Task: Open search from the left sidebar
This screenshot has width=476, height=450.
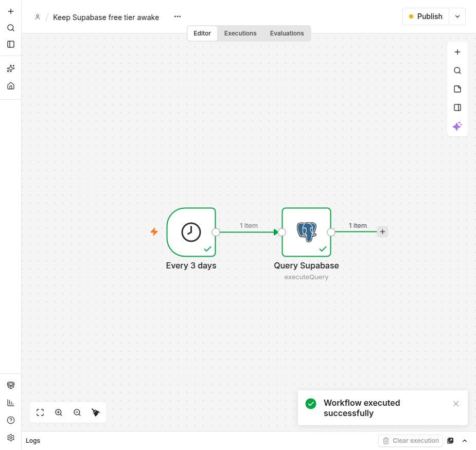Action: pyautogui.click(x=11, y=28)
